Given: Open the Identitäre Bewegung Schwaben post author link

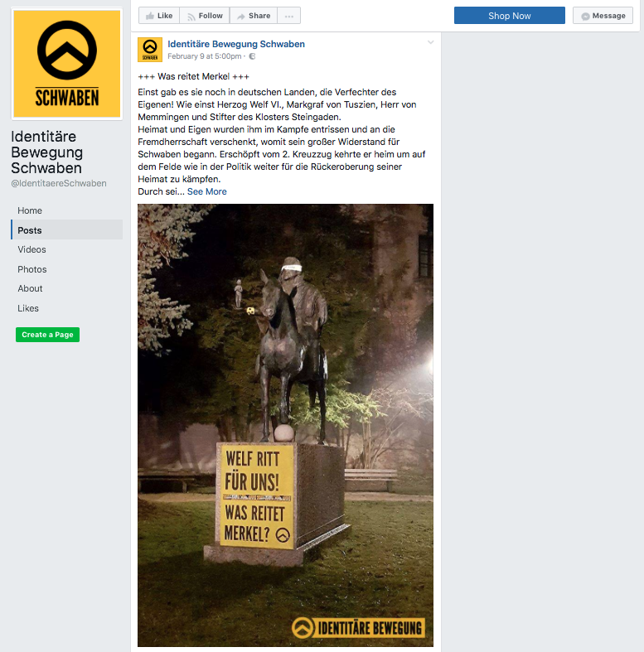Looking at the screenshot, I should (x=236, y=44).
